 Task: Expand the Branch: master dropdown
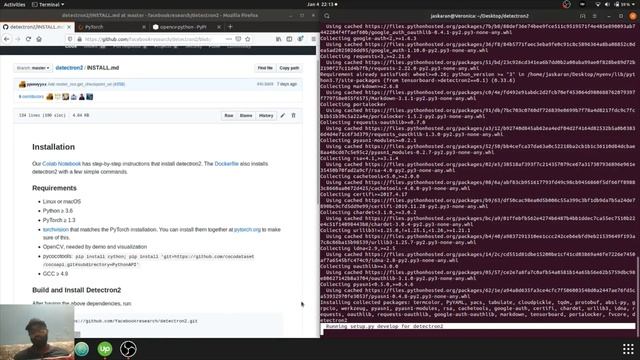[x=33, y=68]
